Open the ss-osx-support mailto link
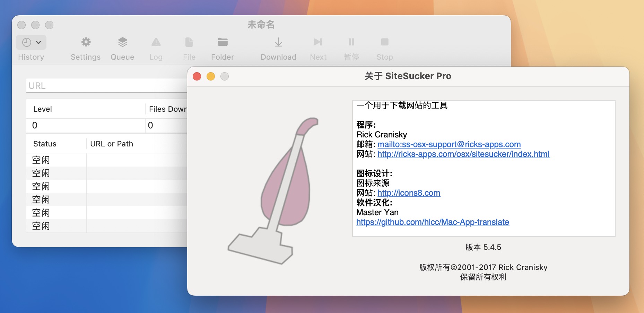This screenshot has width=644, height=313. pos(449,144)
